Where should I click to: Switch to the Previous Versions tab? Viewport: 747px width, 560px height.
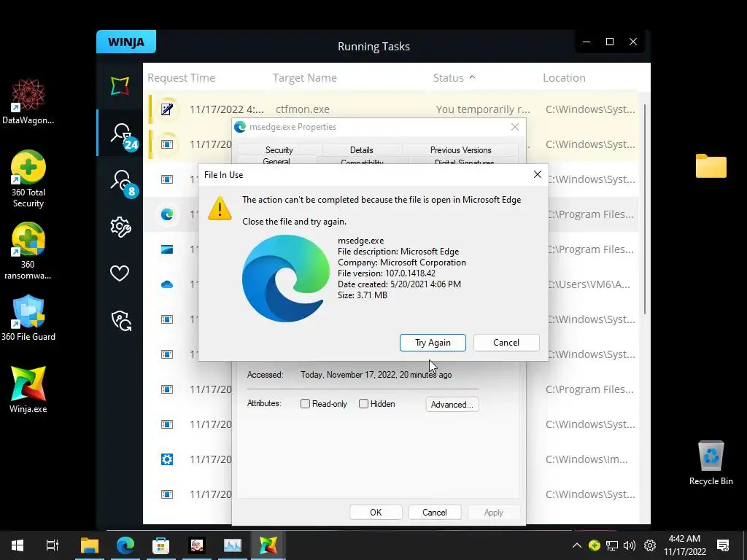point(461,150)
